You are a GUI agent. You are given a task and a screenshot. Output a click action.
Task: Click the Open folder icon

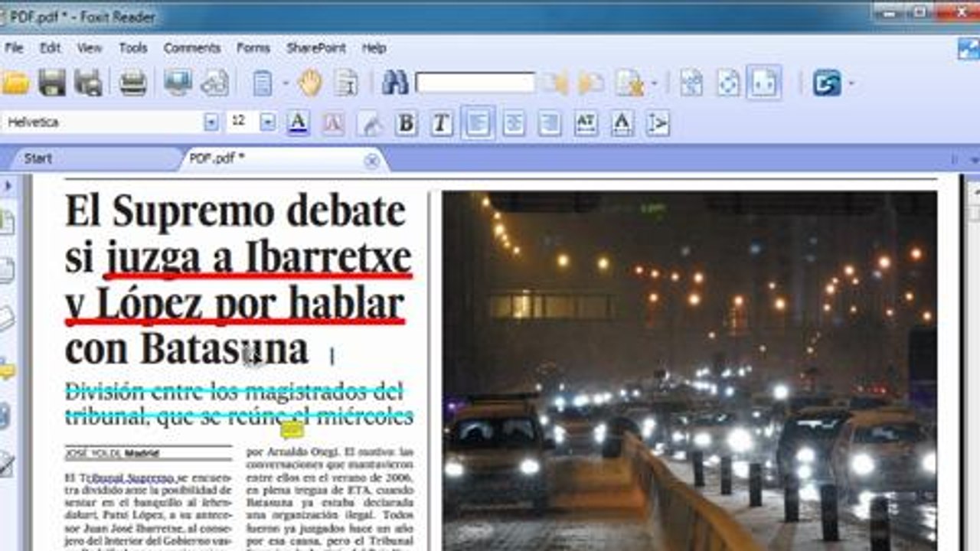15,83
